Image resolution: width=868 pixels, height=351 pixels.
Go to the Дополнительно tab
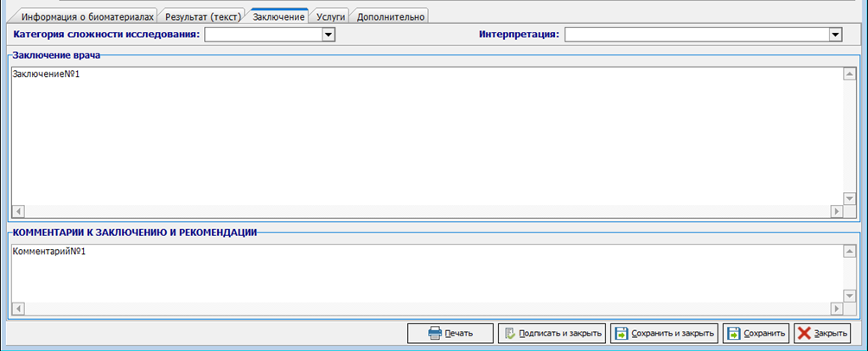point(391,16)
